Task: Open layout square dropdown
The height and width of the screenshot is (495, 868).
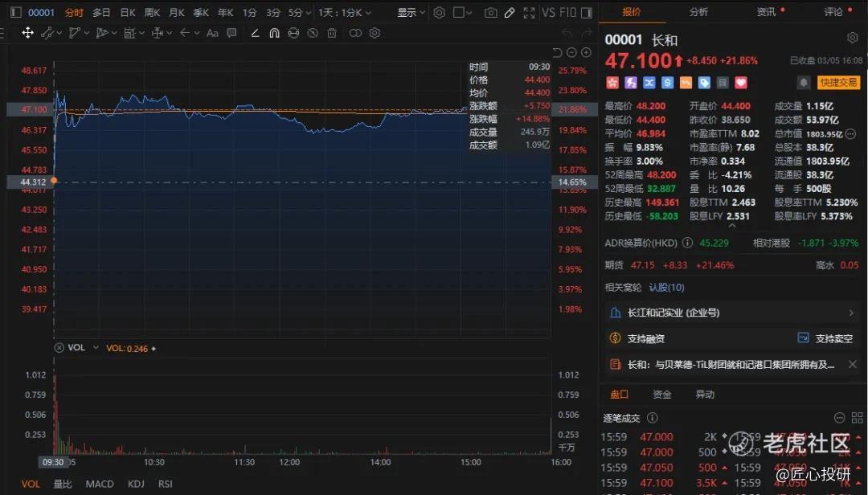Action: click(x=461, y=12)
